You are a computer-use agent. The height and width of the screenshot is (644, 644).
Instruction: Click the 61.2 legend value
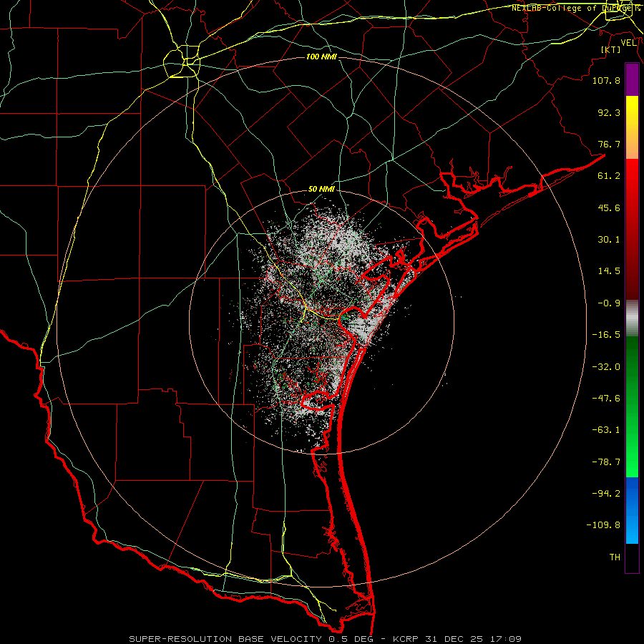pos(609,176)
